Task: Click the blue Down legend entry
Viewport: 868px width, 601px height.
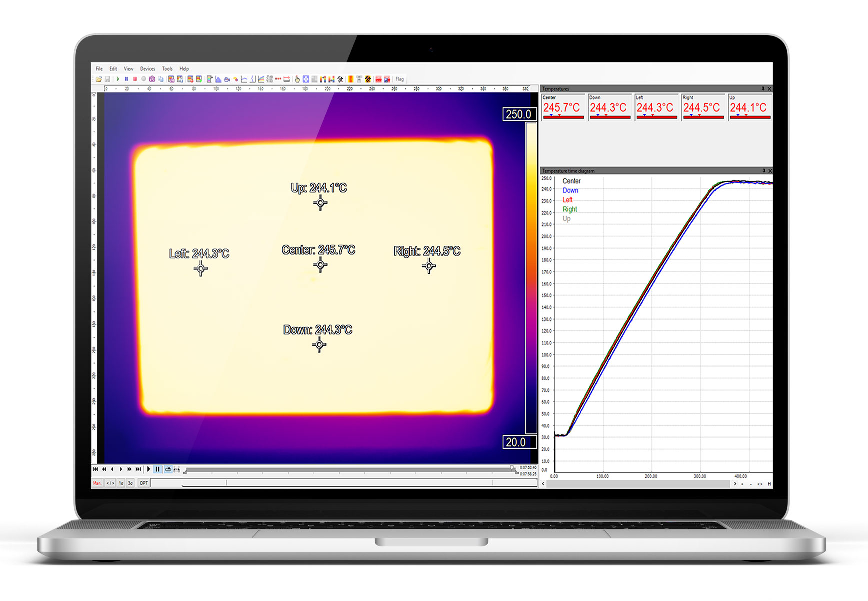Action: pyautogui.click(x=570, y=190)
